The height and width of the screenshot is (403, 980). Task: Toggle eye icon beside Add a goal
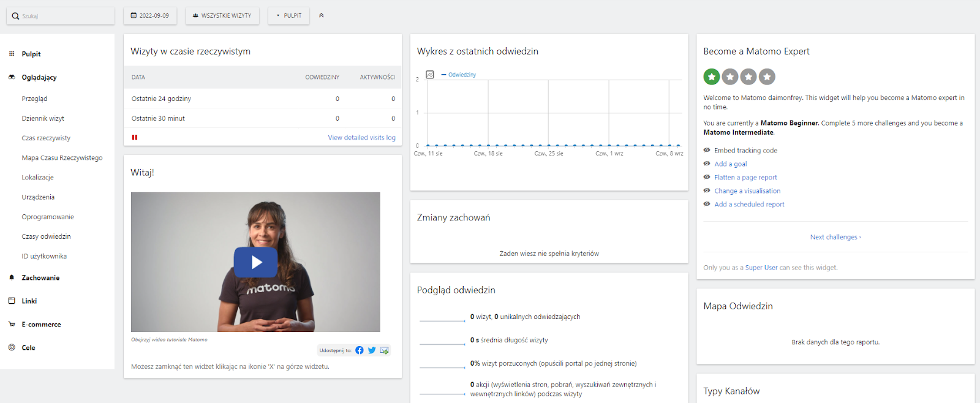tap(707, 164)
